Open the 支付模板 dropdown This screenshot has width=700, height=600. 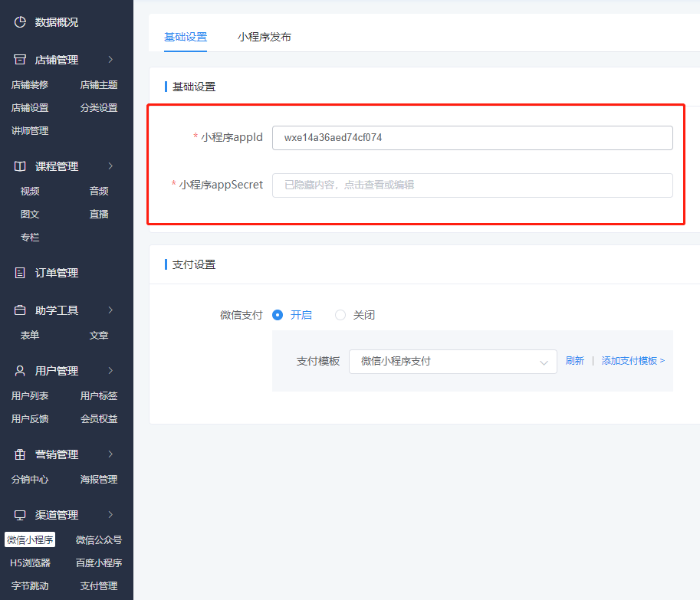(452, 362)
